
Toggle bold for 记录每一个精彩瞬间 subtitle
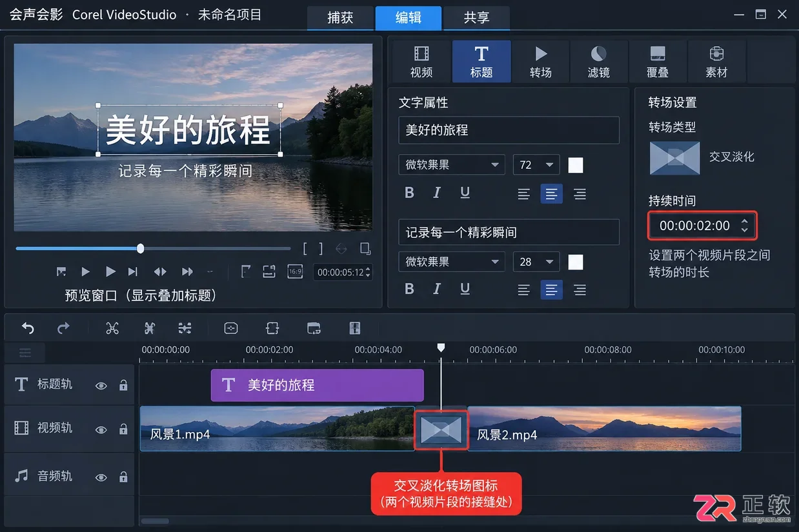[409, 289]
